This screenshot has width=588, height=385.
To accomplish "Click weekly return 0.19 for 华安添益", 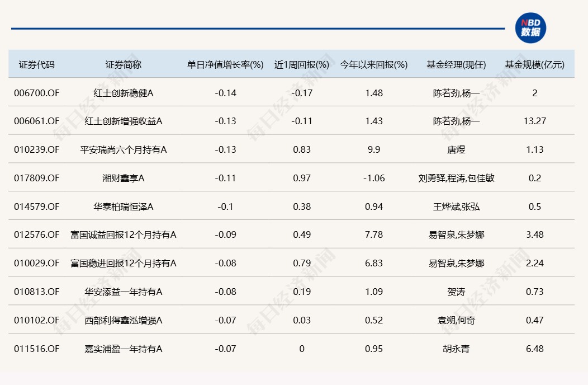I will [x=302, y=292].
